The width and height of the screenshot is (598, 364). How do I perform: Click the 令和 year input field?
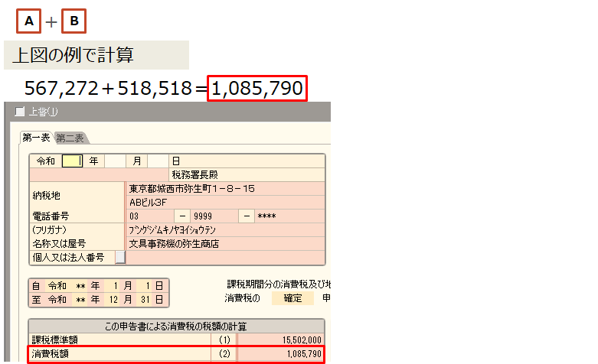[72, 161]
